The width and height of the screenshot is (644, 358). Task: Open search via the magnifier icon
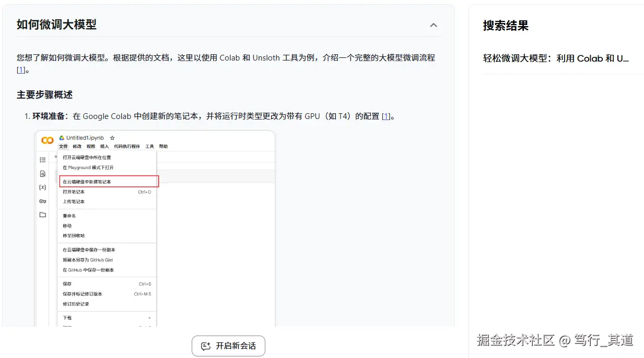[42, 174]
